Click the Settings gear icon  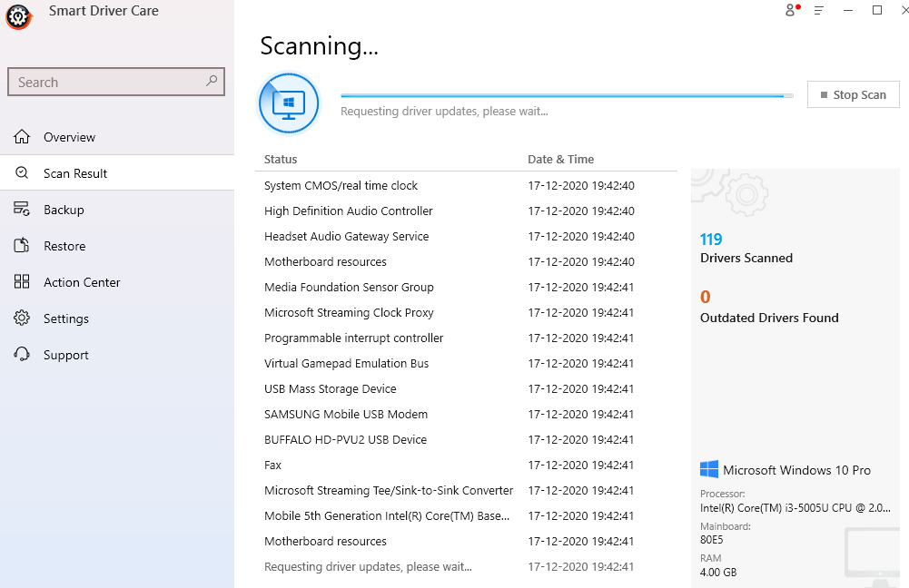coord(22,318)
